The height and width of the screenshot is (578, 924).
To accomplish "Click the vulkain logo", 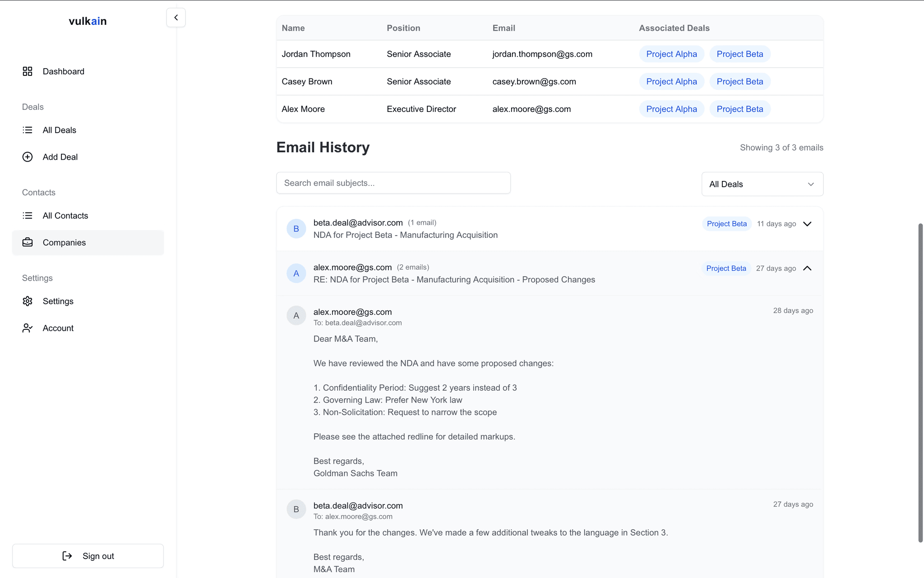I will click(x=88, y=21).
